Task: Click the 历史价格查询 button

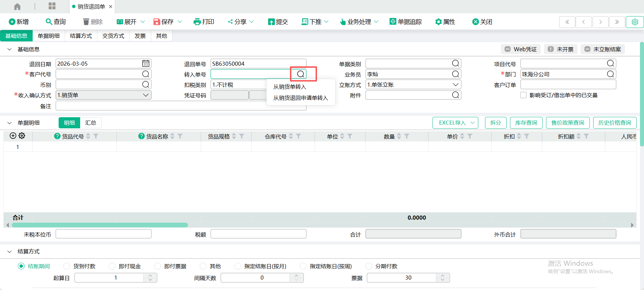Action: click(x=614, y=123)
